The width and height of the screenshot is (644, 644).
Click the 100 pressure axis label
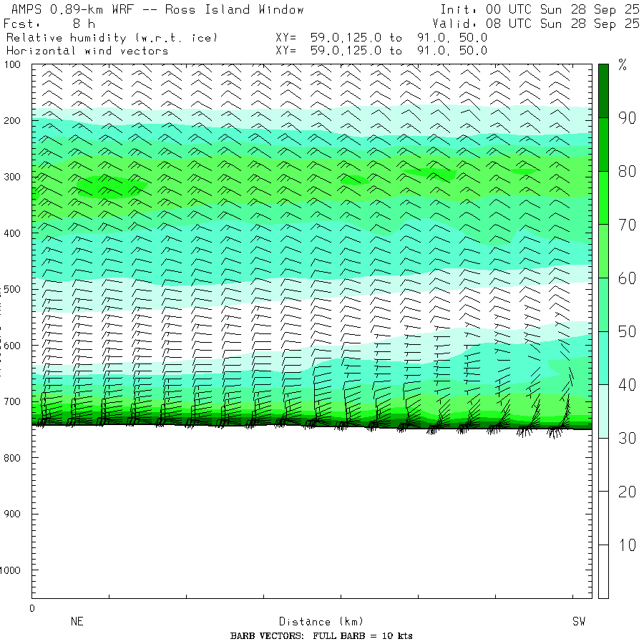coord(12,64)
